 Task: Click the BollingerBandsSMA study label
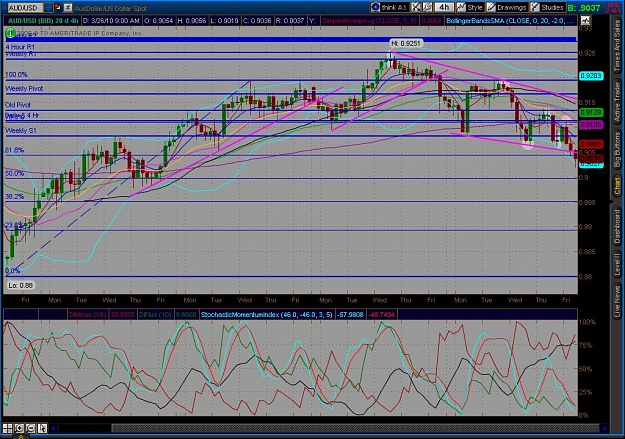coord(511,21)
